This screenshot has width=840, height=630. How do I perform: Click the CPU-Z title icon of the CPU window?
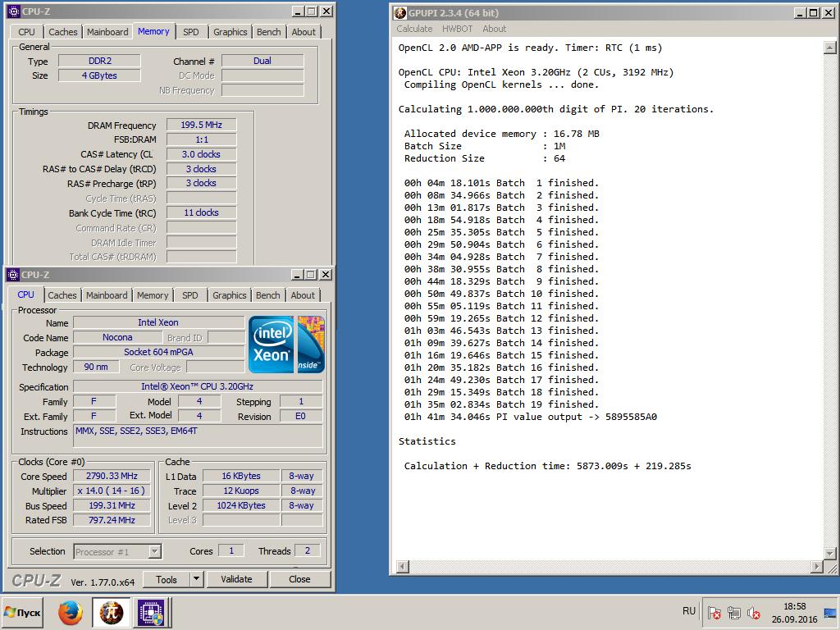[13, 275]
